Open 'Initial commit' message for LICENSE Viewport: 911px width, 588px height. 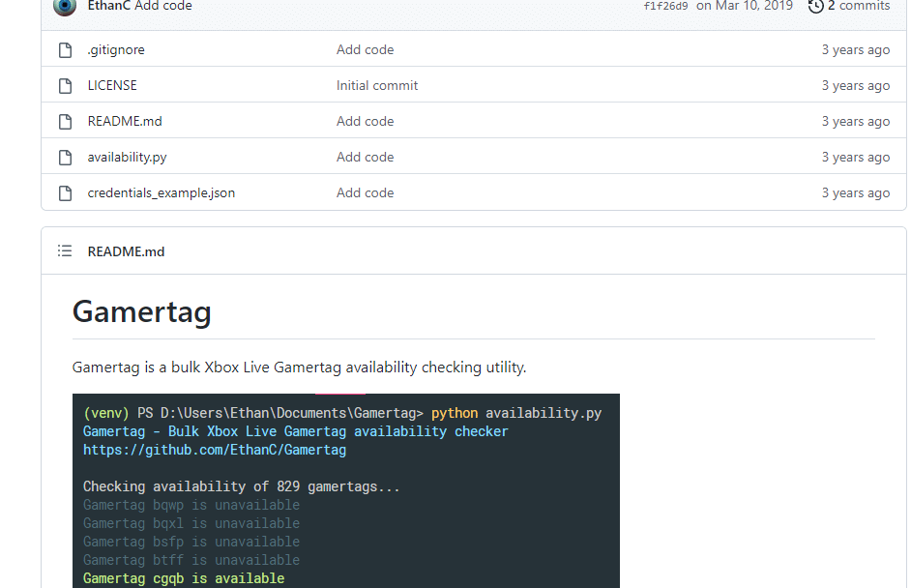pos(377,85)
